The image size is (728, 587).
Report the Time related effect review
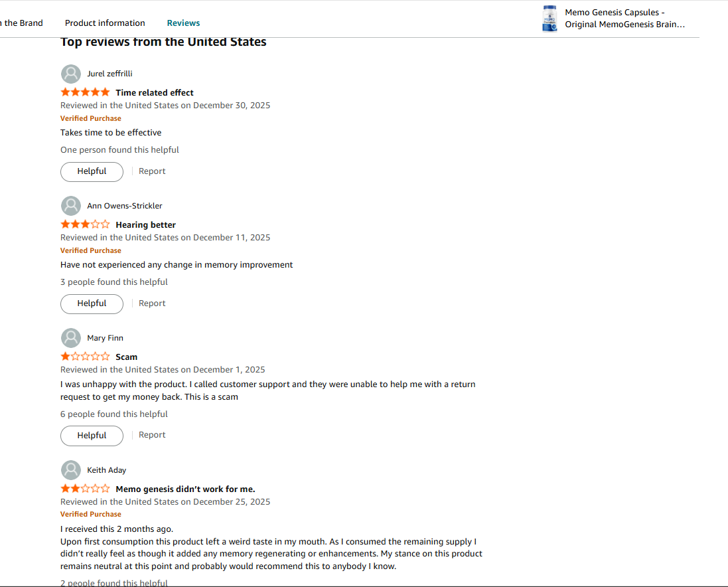(152, 171)
